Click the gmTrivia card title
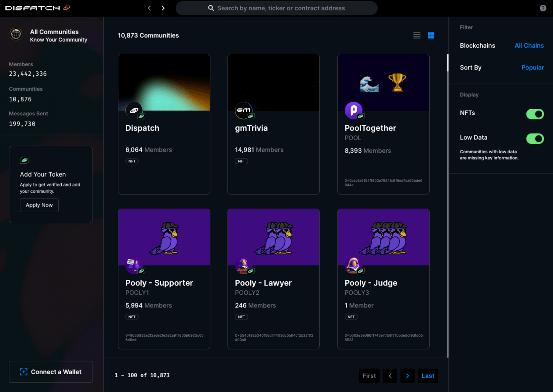Screen dimensions: 553x392 [x=251, y=128]
